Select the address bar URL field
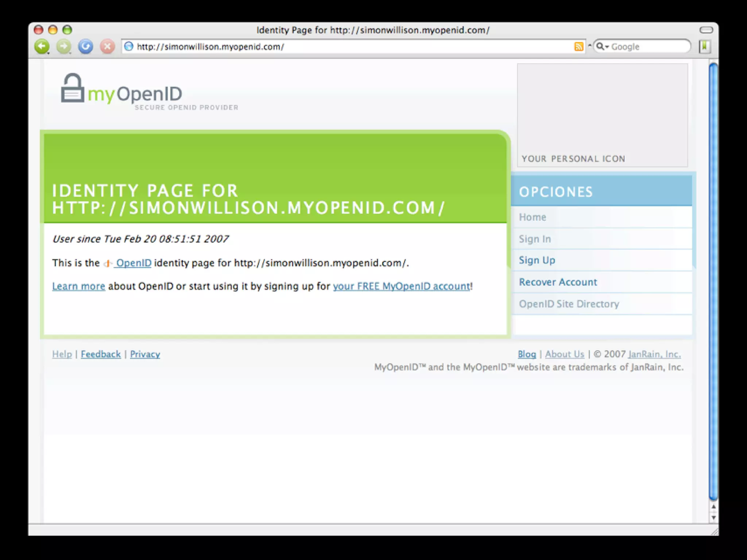 [x=353, y=47]
